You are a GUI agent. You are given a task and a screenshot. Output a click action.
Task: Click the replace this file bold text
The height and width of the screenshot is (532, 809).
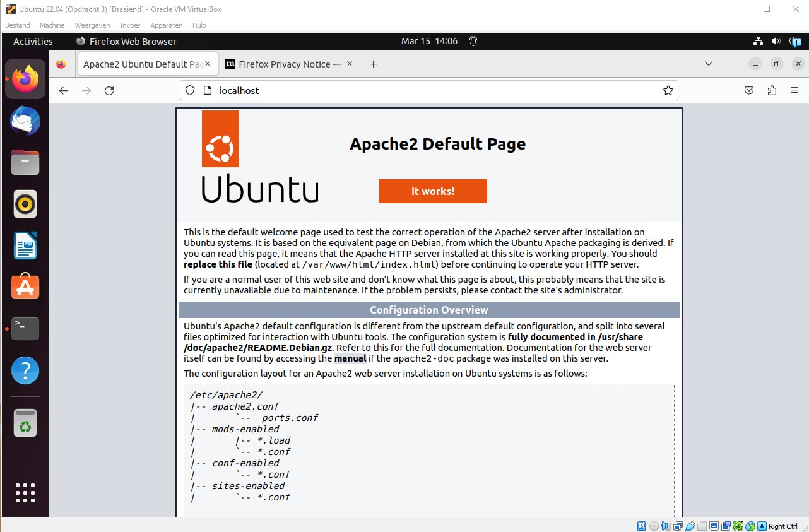(218, 264)
